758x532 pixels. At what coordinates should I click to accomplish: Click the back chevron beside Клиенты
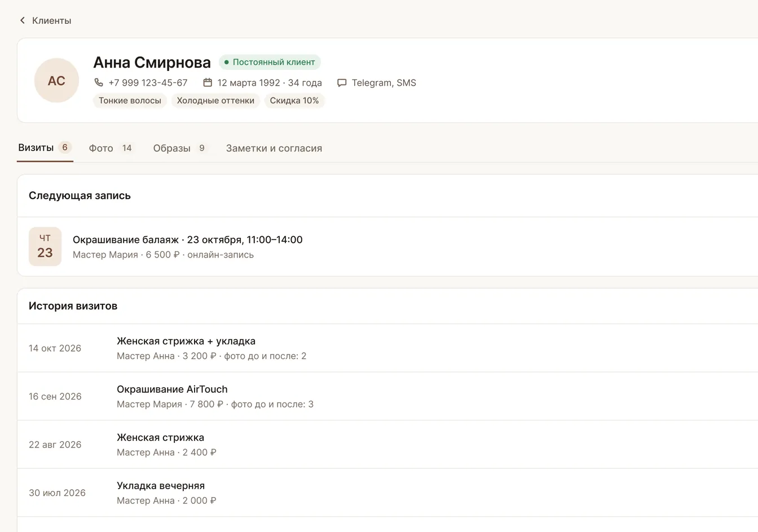23,20
